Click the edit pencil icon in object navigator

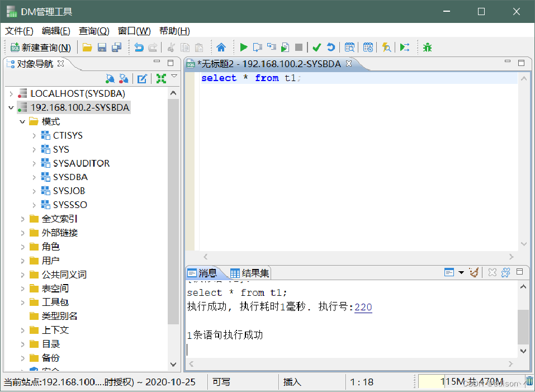pyautogui.click(x=142, y=79)
